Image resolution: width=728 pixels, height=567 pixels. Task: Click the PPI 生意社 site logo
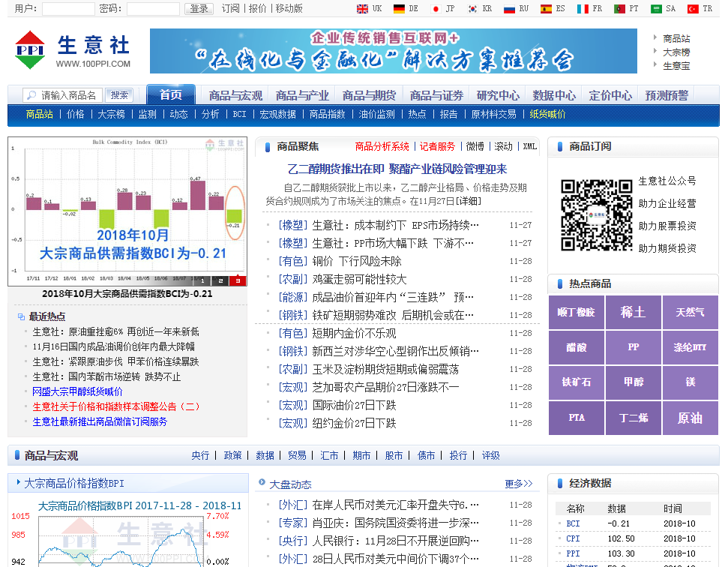tap(73, 50)
